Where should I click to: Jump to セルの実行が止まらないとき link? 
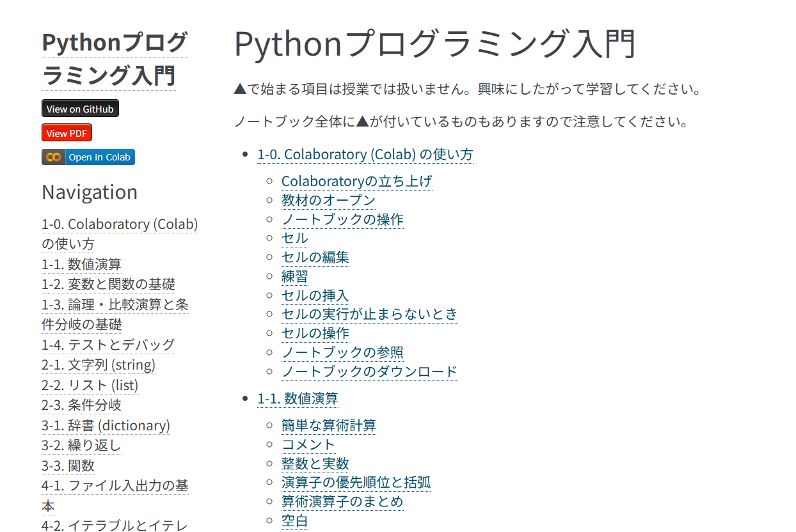tap(370, 314)
